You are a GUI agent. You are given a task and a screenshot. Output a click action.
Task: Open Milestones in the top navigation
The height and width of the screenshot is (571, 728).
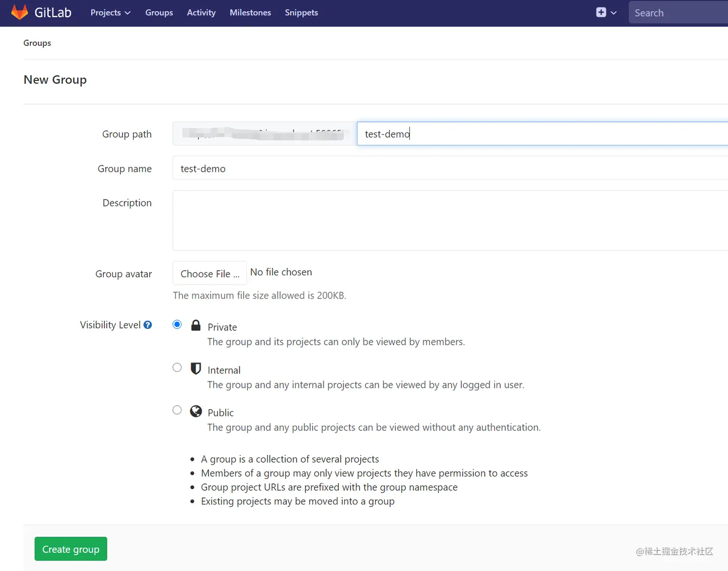(250, 13)
